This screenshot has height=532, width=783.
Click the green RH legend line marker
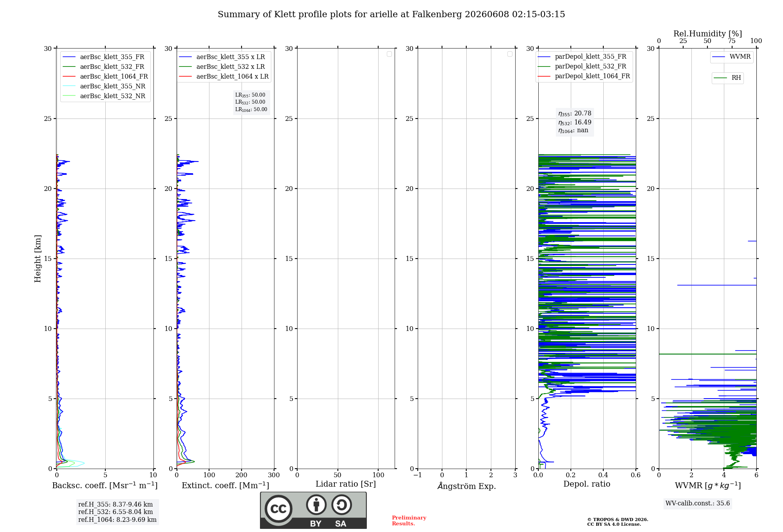point(720,78)
